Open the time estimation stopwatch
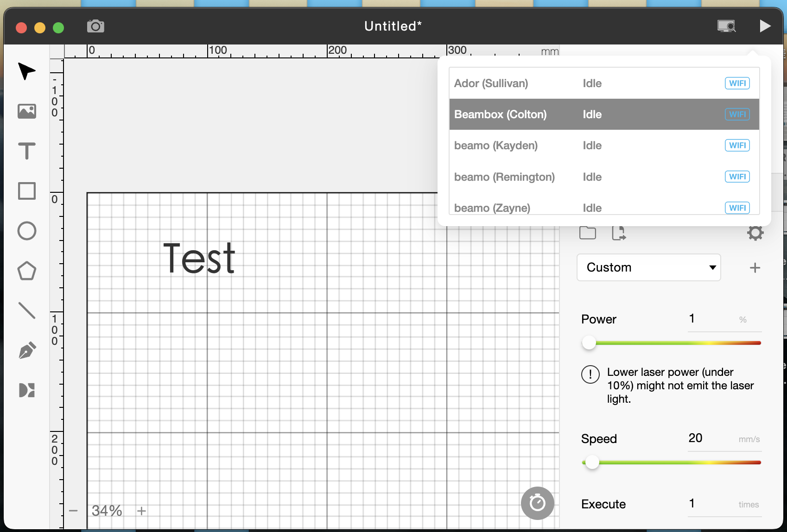 click(537, 503)
